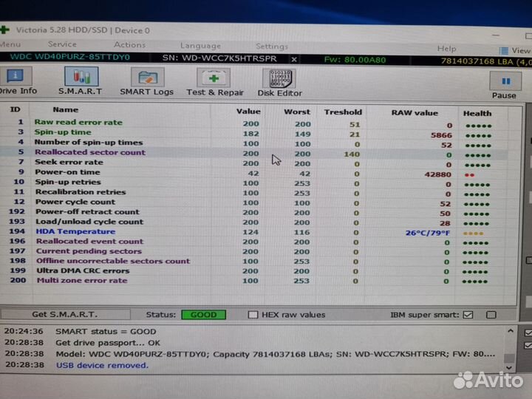532x399 pixels.
Task: Click the Treshold column header
Action: coord(343,112)
